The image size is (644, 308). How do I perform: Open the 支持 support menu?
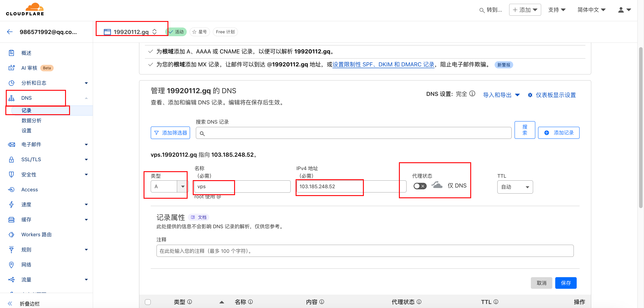point(557,10)
